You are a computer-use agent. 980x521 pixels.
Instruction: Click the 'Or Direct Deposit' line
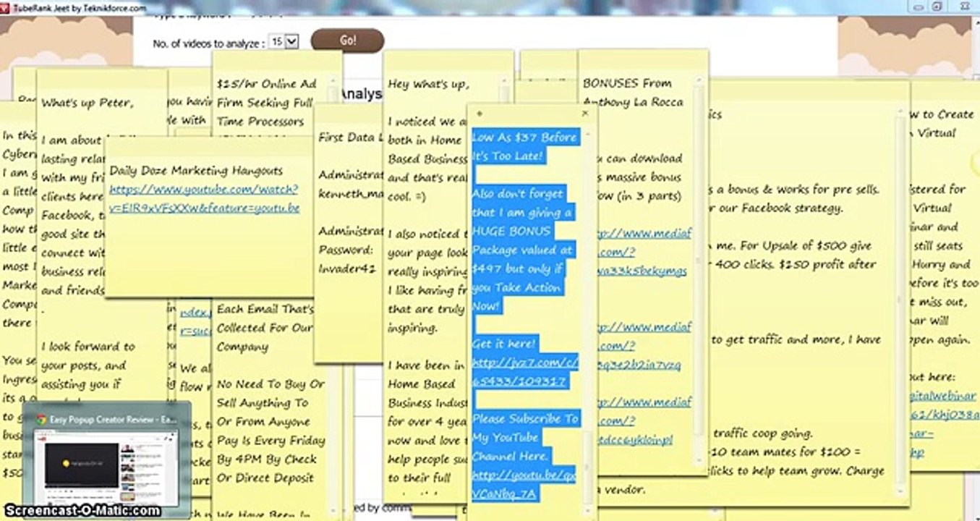(265, 478)
